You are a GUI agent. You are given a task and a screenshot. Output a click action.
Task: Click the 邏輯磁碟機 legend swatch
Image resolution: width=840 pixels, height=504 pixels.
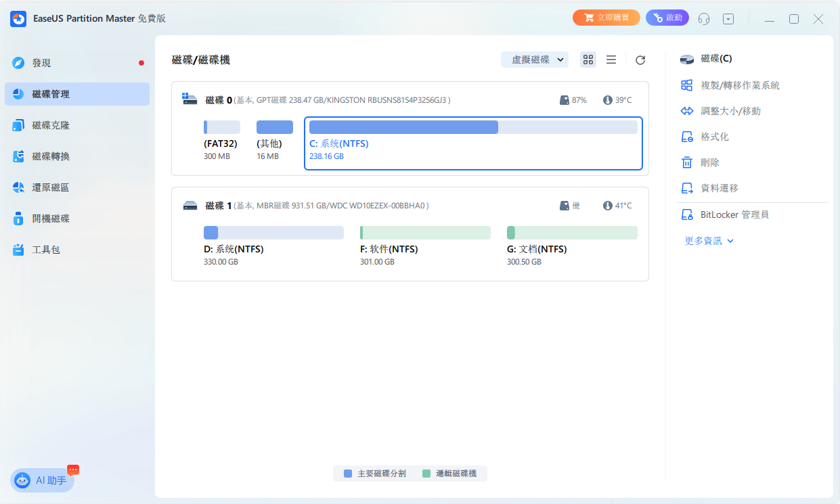coord(426,474)
